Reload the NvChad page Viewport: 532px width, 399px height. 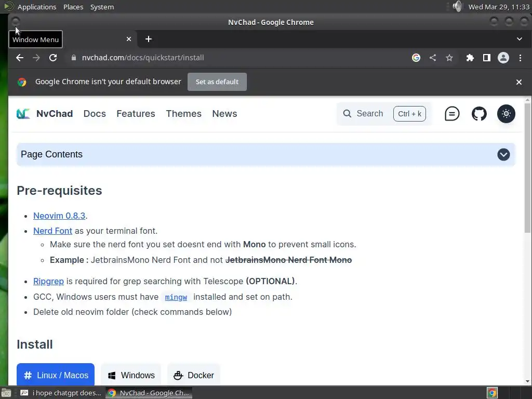coord(53,58)
